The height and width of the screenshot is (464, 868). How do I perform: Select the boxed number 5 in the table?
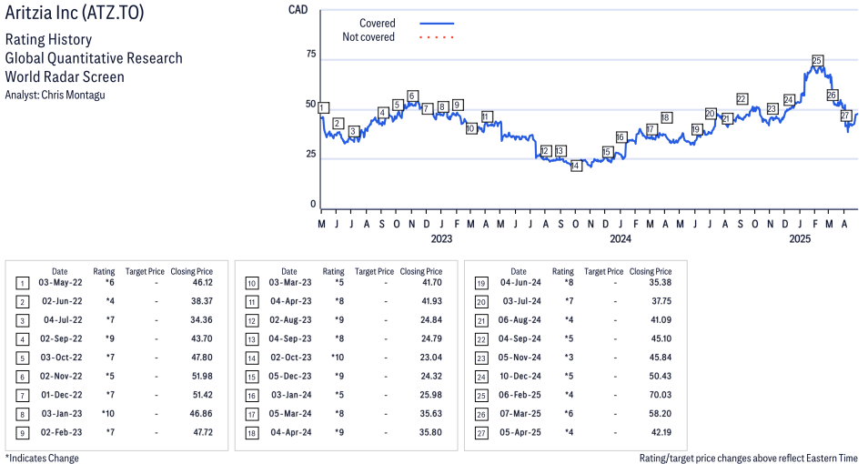22,358
